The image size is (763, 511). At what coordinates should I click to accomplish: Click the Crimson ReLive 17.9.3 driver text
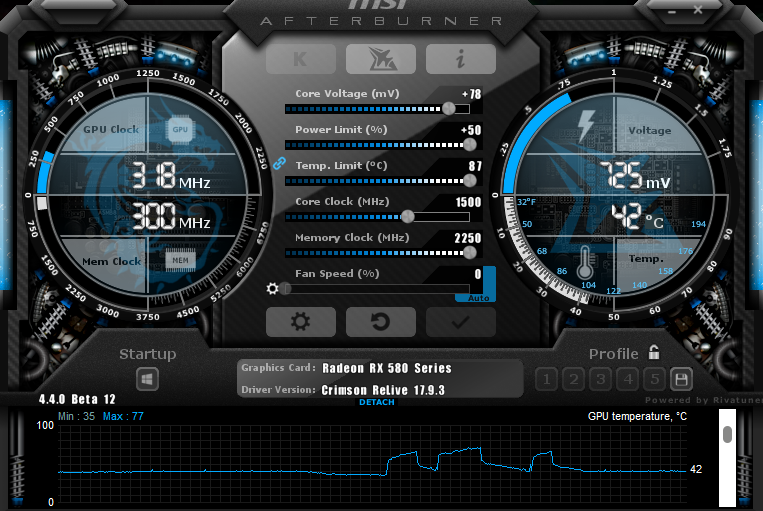point(383,390)
